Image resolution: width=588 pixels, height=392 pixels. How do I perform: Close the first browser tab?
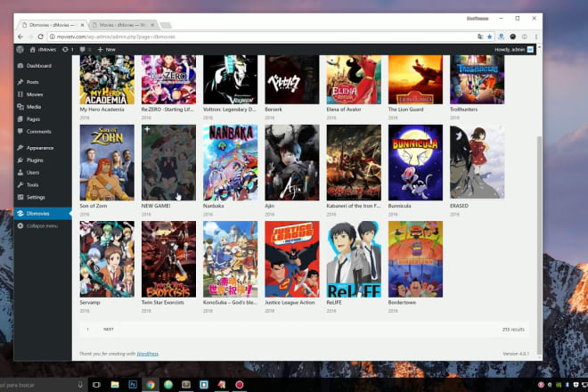[x=82, y=25]
